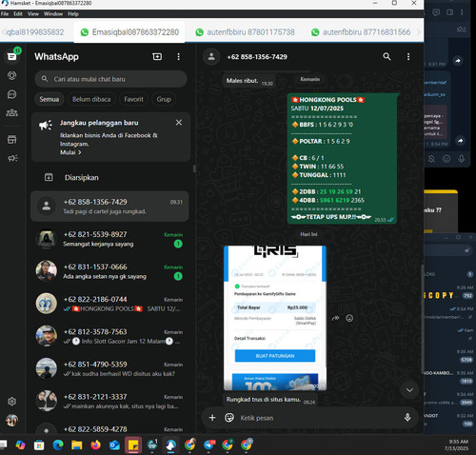This screenshot has width=476, height=455.
Task: Open Communities icon in WhatsApp sidebar
Action: point(12,112)
